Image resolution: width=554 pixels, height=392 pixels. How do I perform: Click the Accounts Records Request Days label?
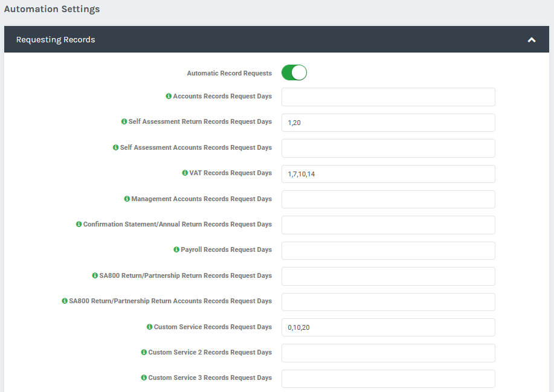222,96
